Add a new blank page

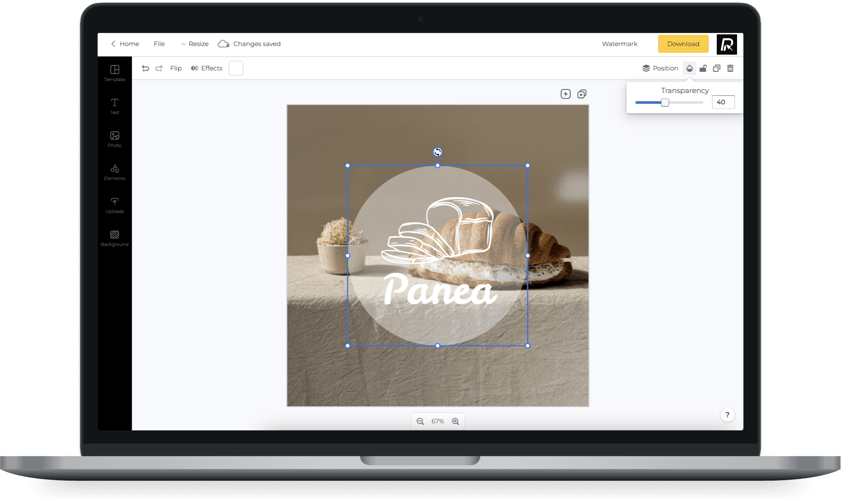click(566, 94)
